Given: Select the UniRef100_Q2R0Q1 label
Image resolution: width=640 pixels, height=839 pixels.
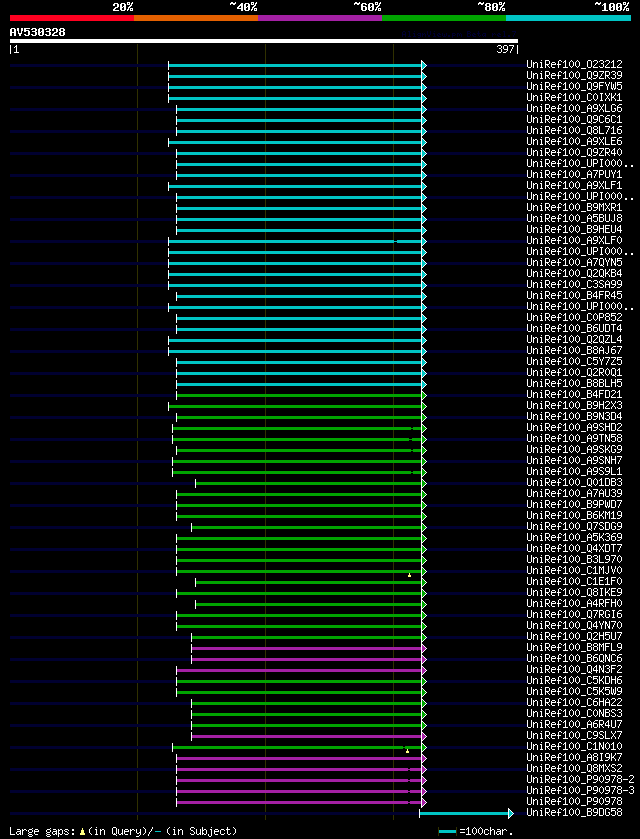Looking at the screenshot, I should (x=574, y=372).
